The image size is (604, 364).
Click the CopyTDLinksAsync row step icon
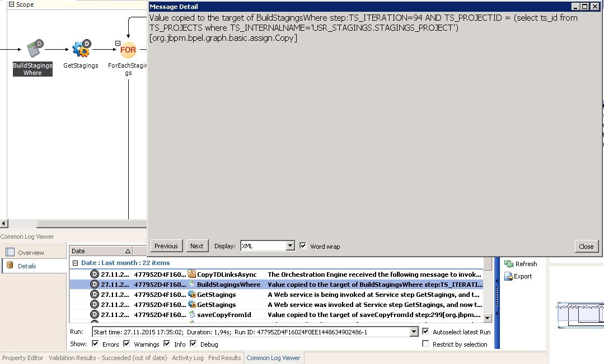192,274
